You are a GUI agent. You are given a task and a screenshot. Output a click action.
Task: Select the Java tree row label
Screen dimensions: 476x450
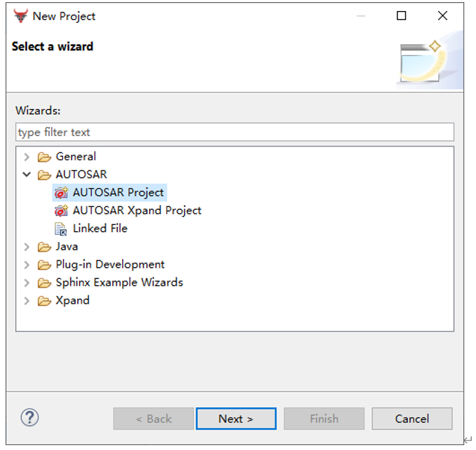pyautogui.click(x=67, y=246)
